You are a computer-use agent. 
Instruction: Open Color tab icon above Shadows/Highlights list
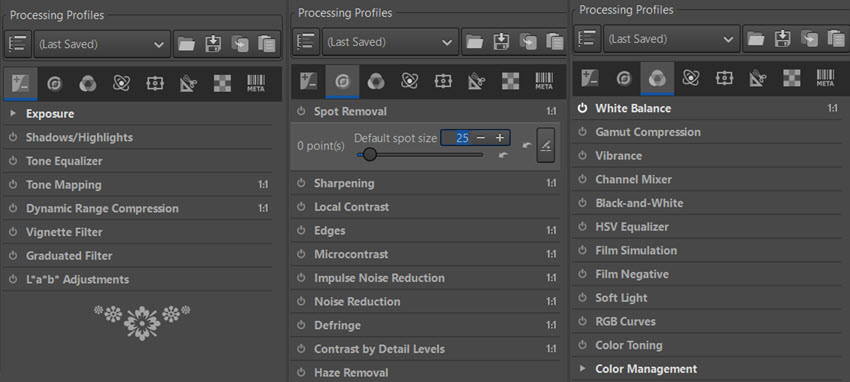click(88, 83)
